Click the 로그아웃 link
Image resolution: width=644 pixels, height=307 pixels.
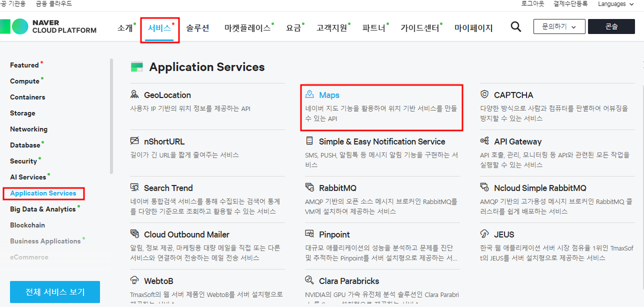532,4
